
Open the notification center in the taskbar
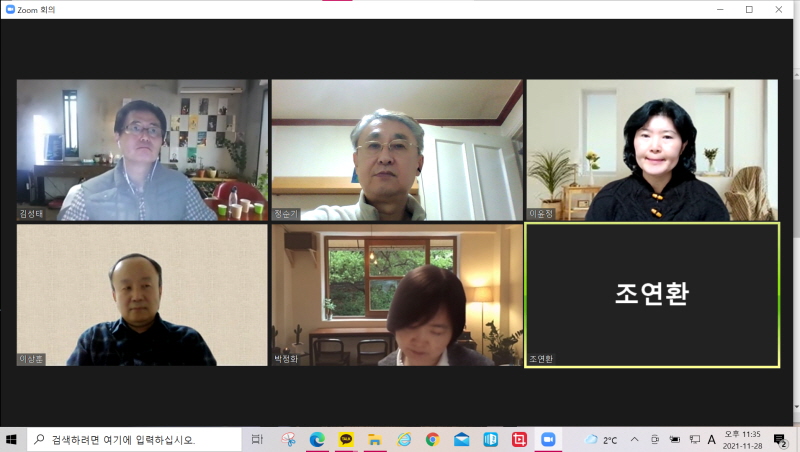[x=780, y=439]
